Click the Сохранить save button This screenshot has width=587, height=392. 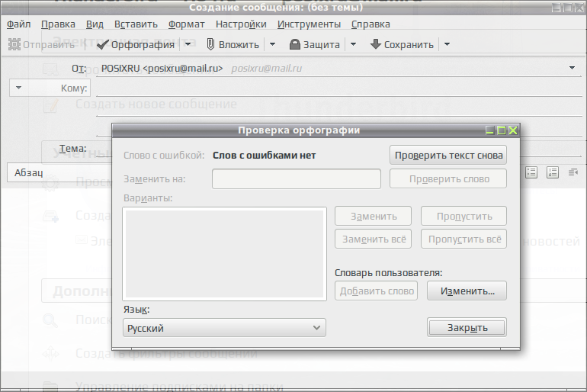coord(402,44)
